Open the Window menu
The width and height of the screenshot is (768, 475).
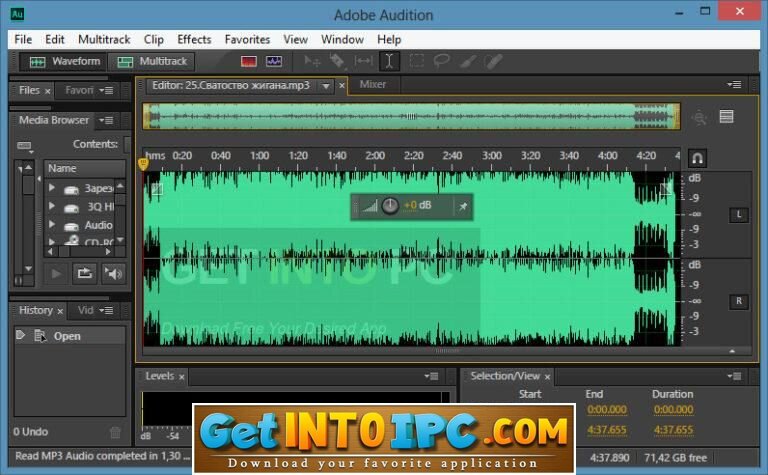coord(342,39)
